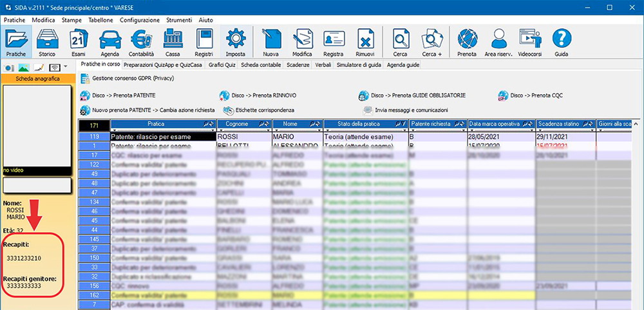Toggle the picture icon above Scheda anagrafica
This screenshot has width=644, height=310.
(23, 67)
